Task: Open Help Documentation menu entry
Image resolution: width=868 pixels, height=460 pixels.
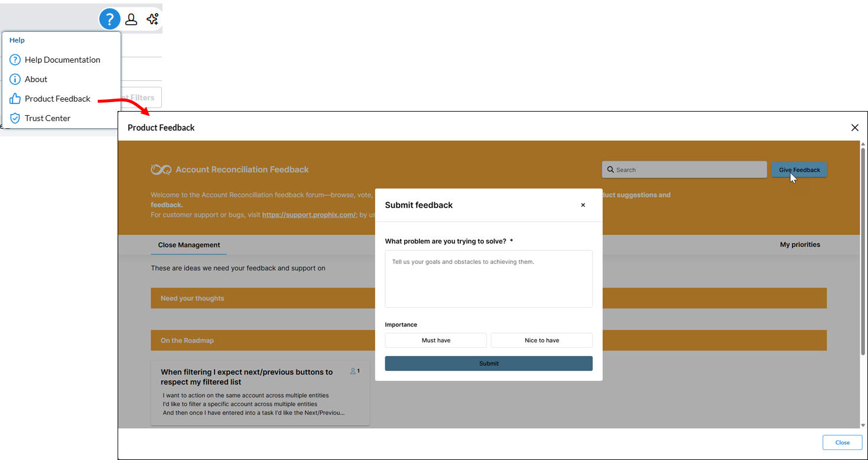Action: [62, 60]
